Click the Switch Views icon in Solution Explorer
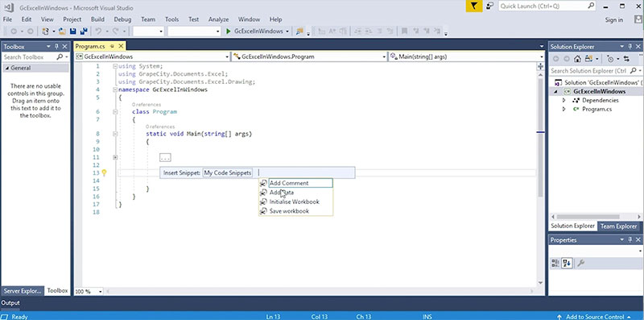This screenshot has width=644, height=320. [588, 59]
